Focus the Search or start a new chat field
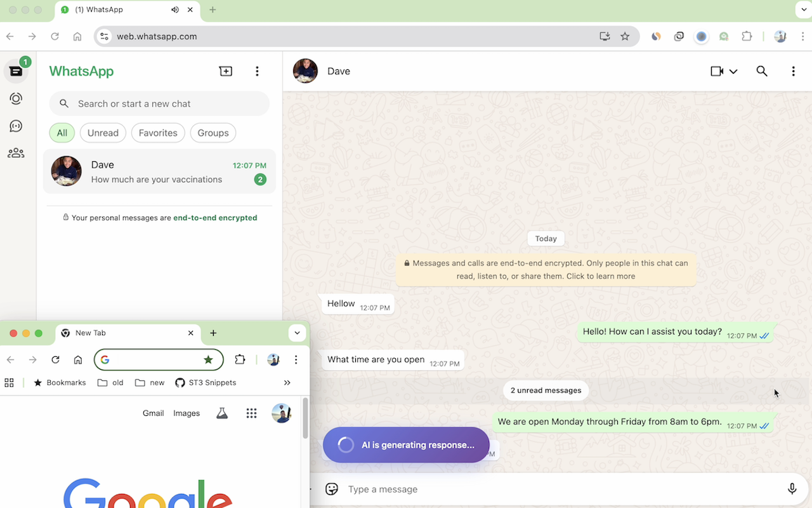 point(159,104)
